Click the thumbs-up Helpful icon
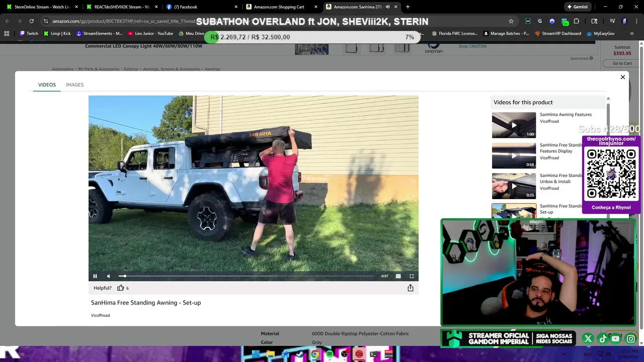The height and width of the screenshot is (362, 644). click(x=121, y=288)
